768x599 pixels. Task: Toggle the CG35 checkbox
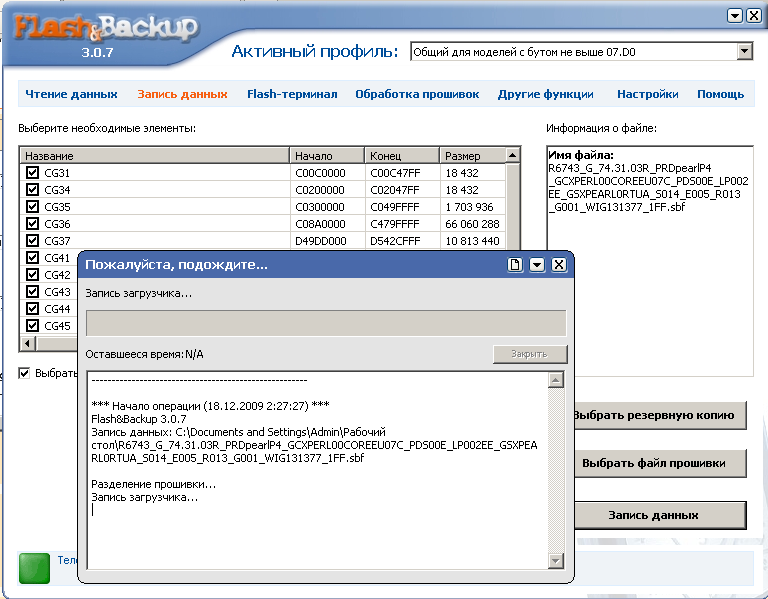click(x=32, y=207)
